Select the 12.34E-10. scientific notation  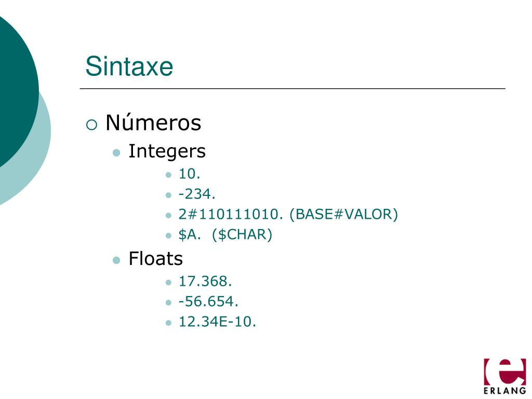[217, 322]
